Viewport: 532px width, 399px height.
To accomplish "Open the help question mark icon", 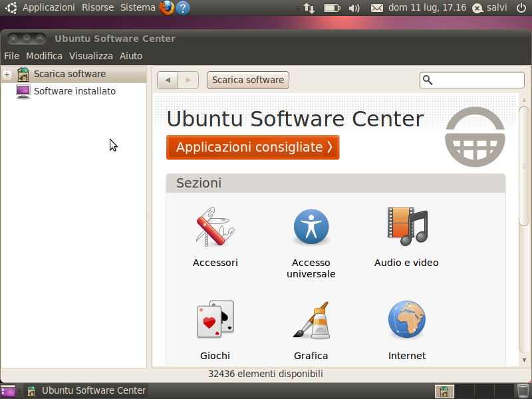I will pos(183,8).
